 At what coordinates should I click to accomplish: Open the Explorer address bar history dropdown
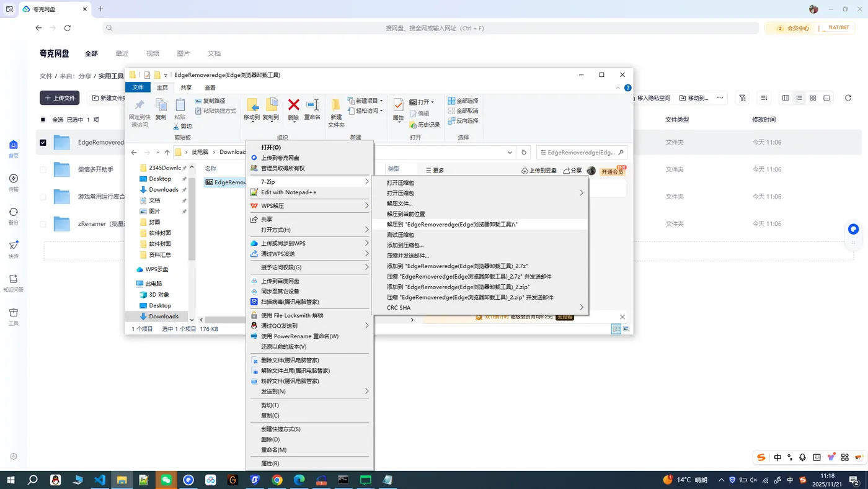click(x=510, y=152)
